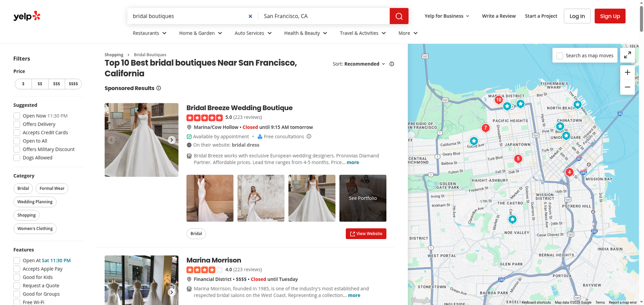The width and height of the screenshot is (644, 305).
Task: Open Start a Project link
Action: point(541,16)
